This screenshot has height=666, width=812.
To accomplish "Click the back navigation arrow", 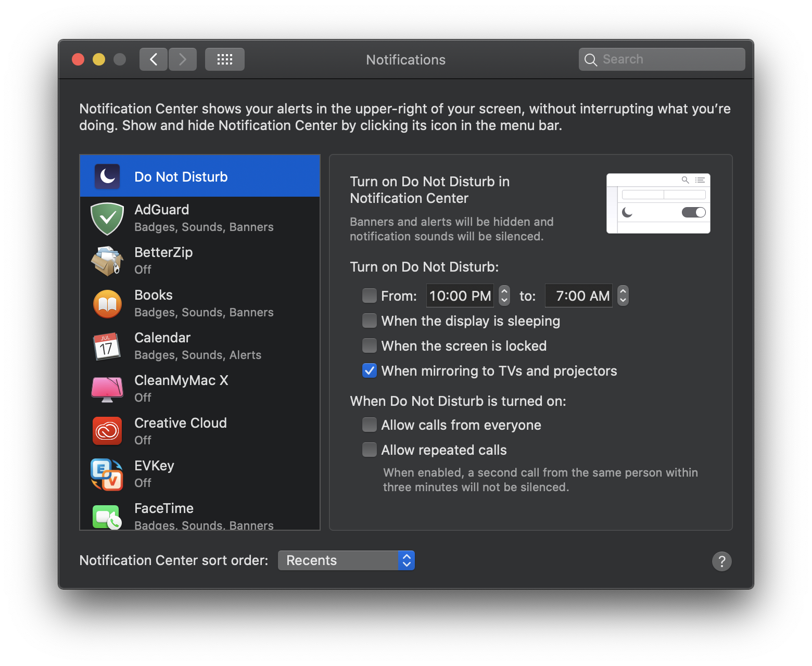I will coord(153,59).
